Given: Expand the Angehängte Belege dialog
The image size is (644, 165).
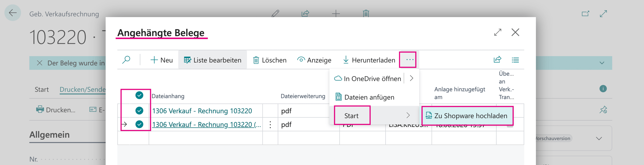Looking at the screenshot, I should [x=498, y=32].
